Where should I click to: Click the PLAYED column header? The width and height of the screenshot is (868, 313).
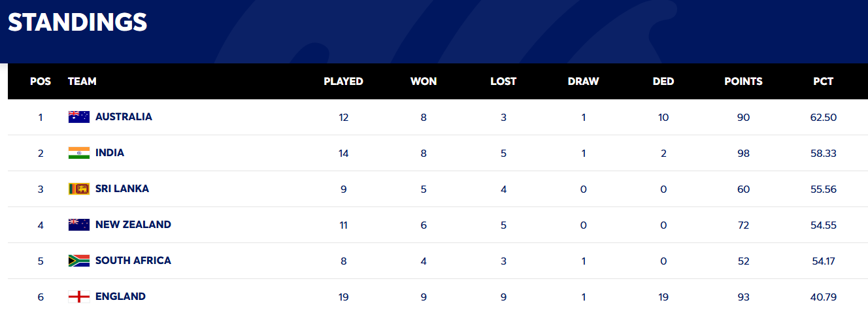(x=343, y=82)
